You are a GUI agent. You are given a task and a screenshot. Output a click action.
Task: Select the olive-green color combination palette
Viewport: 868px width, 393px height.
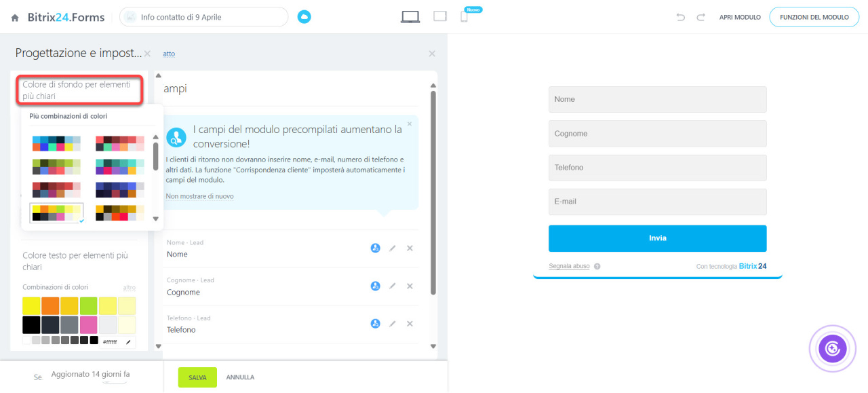[56, 167]
